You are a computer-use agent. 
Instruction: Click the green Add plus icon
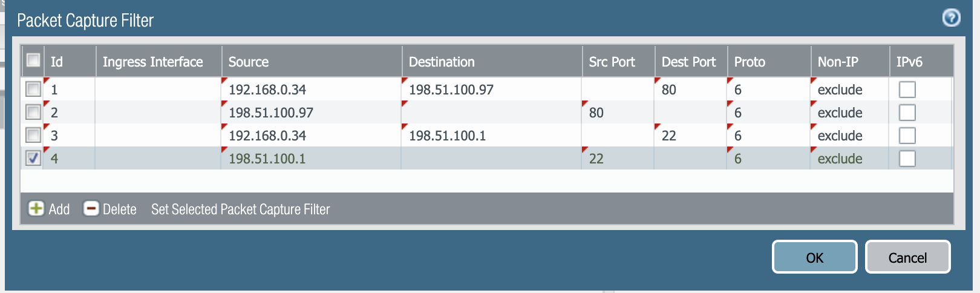pyautogui.click(x=36, y=209)
